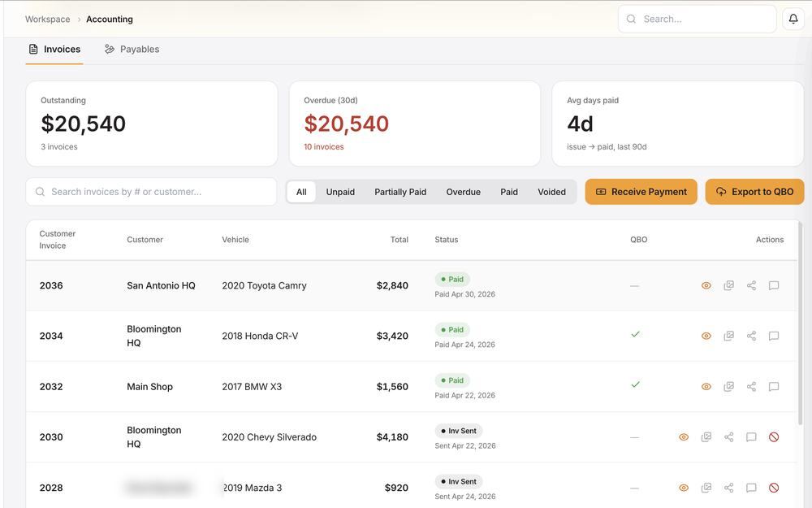The width and height of the screenshot is (812, 508).
Task: Void invoice 2030 with the red icon
Action: (774, 437)
